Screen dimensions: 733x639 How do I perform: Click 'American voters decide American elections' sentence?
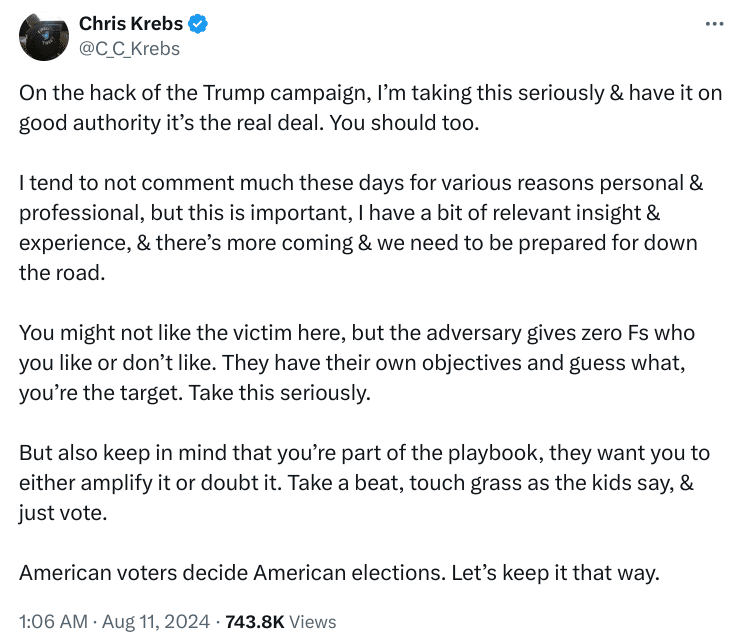[232, 573]
